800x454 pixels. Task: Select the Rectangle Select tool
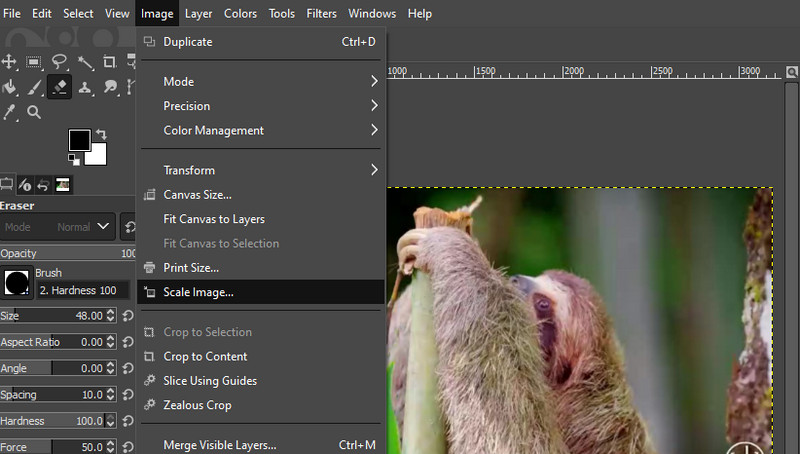(x=35, y=62)
